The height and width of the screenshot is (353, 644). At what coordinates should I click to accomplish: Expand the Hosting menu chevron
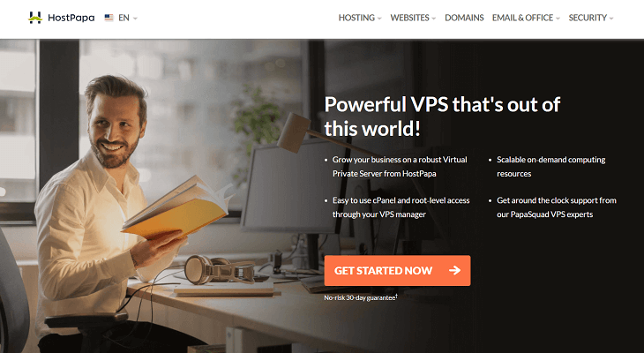[x=379, y=19]
